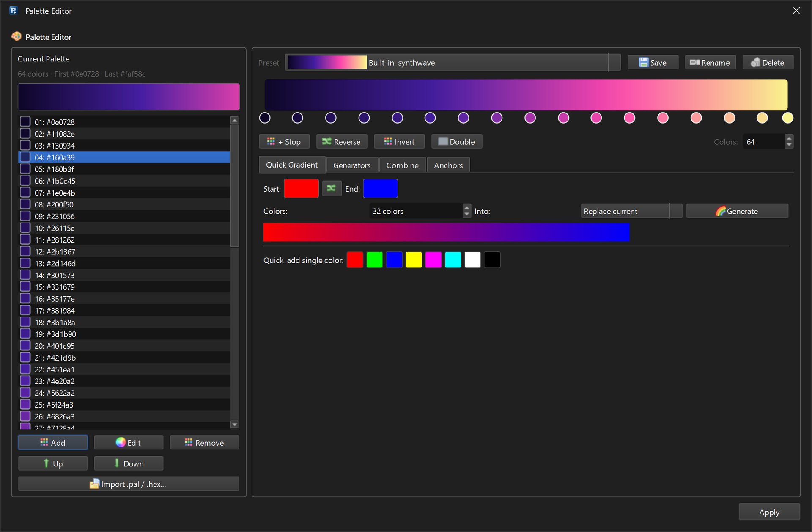Quick-add the yellow color
The height and width of the screenshot is (532, 812).
pos(414,260)
